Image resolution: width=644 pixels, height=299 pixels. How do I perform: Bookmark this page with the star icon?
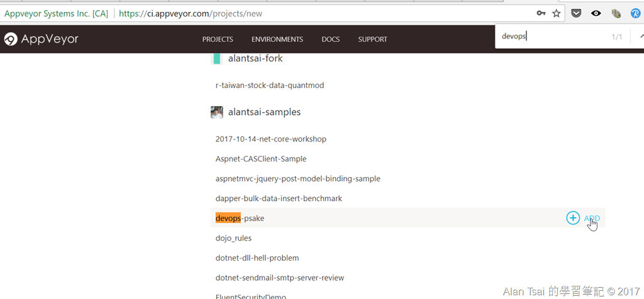[x=556, y=14]
